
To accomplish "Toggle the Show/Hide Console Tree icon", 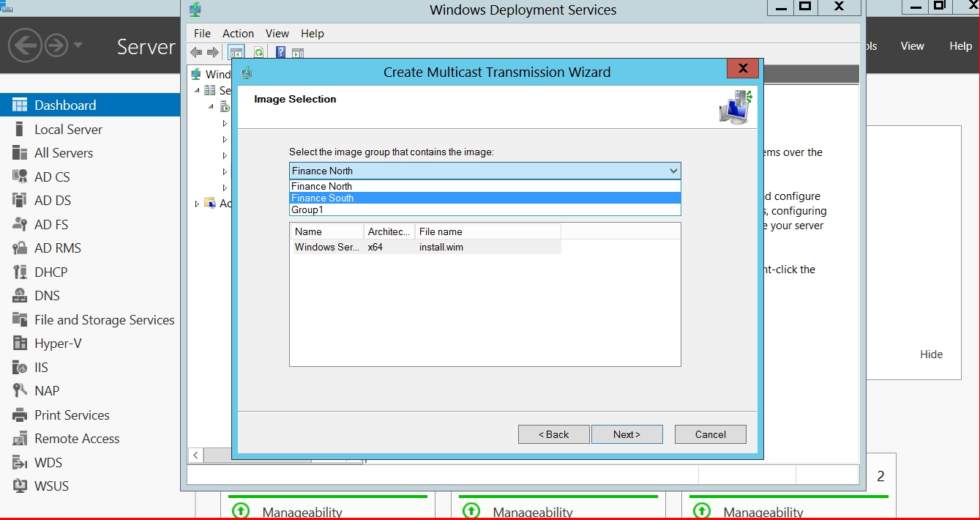I will 236,52.
